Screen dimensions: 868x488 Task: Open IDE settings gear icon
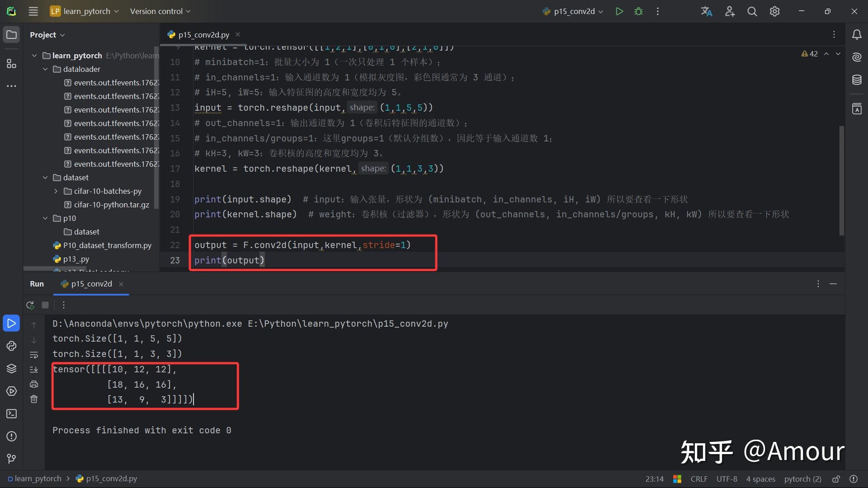[775, 11]
